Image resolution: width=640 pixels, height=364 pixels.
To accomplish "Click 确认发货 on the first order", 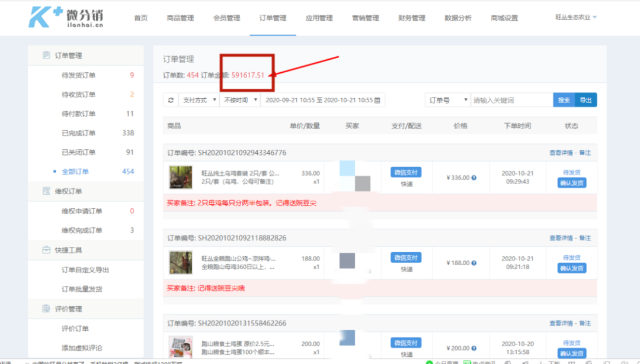I will pos(571,182).
